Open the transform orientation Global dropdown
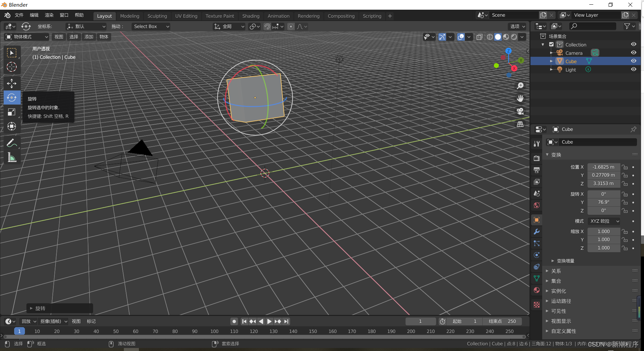 pyautogui.click(x=229, y=26)
